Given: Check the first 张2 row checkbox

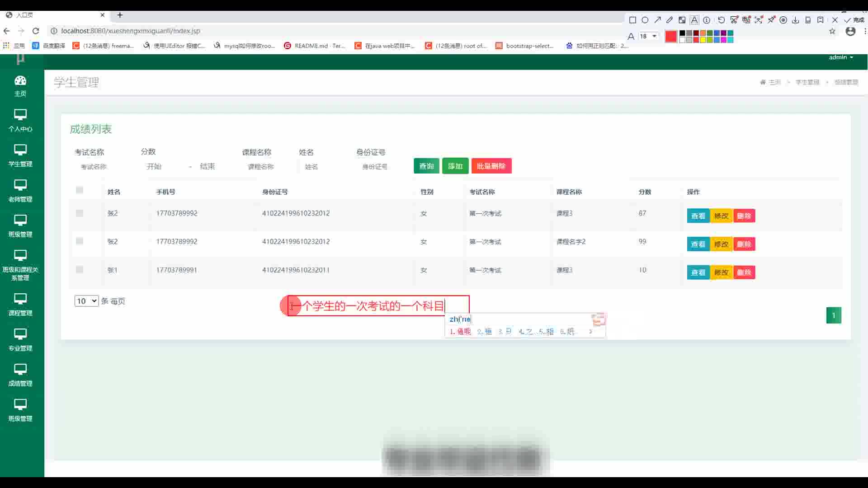Looking at the screenshot, I should tap(80, 213).
